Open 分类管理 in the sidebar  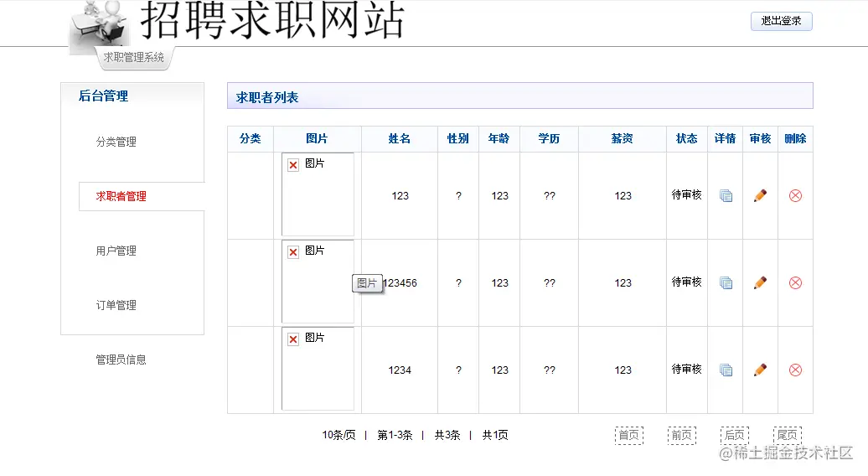(x=116, y=142)
